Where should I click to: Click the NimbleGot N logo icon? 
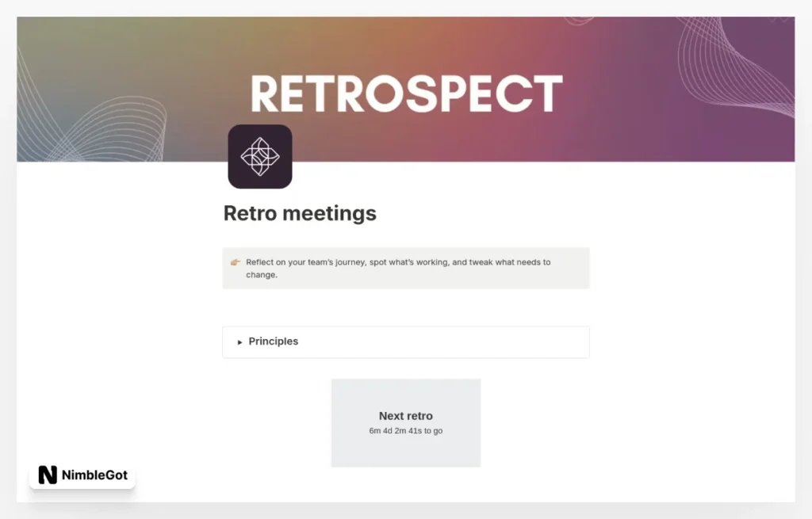point(48,475)
